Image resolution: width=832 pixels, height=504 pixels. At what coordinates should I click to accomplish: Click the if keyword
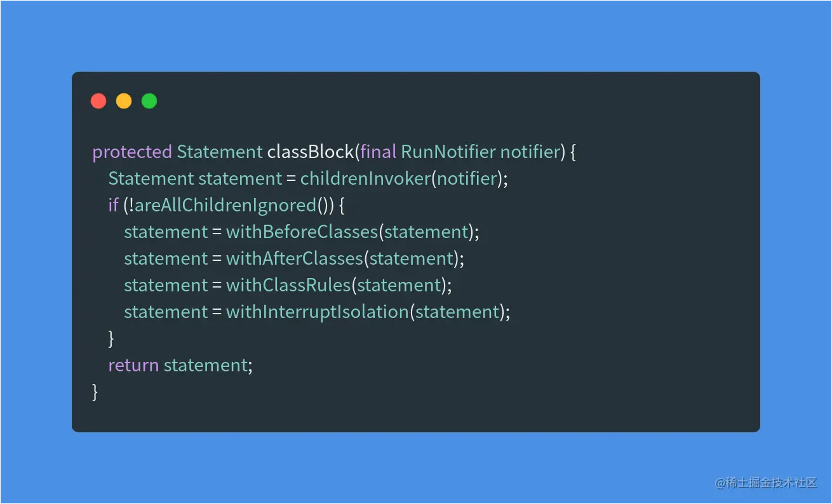click(x=114, y=206)
